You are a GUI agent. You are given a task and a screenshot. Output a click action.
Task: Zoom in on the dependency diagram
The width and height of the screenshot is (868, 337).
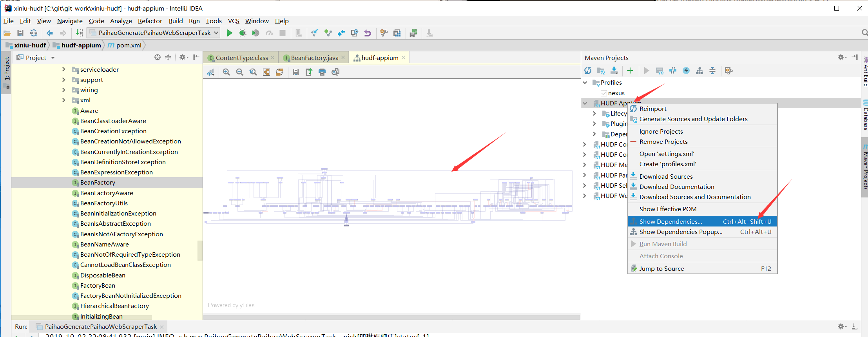coord(227,72)
